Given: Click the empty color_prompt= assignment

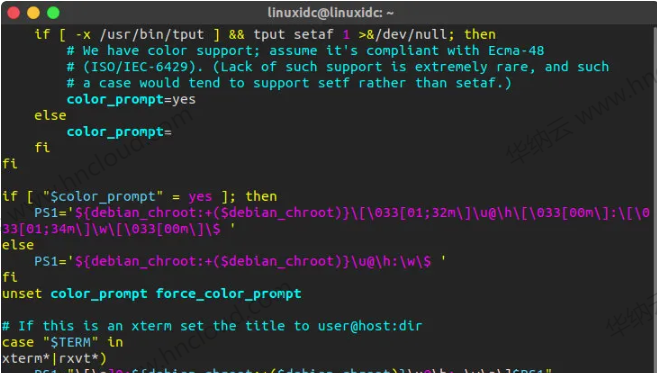Looking at the screenshot, I should [119, 132].
